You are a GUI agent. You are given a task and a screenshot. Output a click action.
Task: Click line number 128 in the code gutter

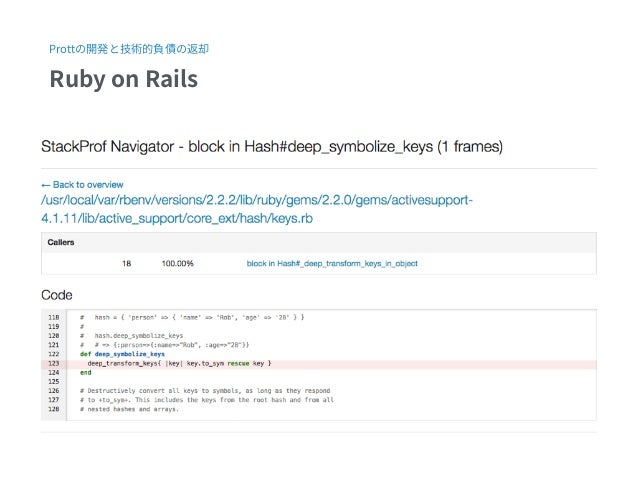pyautogui.click(x=54, y=409)
